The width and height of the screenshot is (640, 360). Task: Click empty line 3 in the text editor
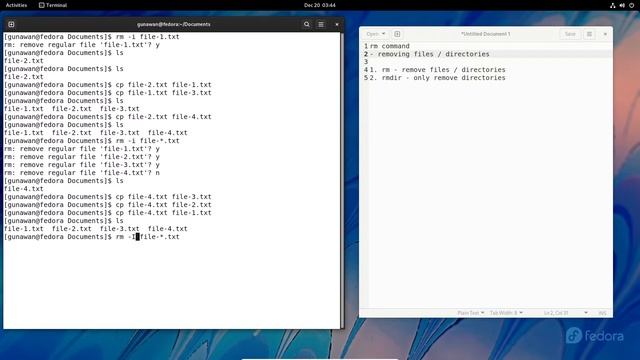[x=490, y=62]
